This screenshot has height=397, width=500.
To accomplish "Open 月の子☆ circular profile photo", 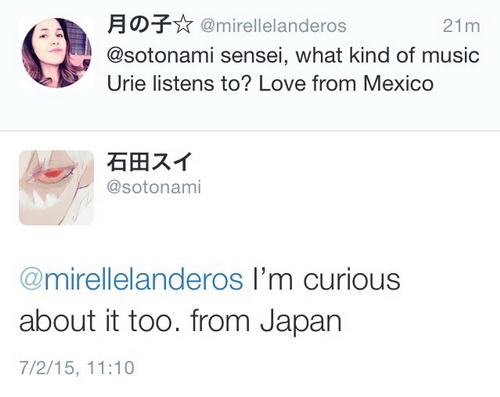I will pyautogui.click(x=56, y=53).
